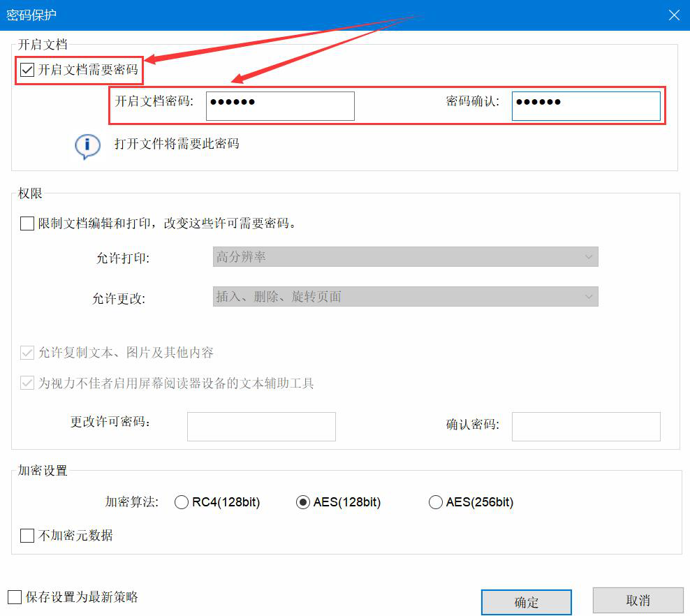This screenshot has width=690, height=616.
Task: Toggle 为视力不佳者启用屏幕阅读器 checkbox
Action: [27, 383]
